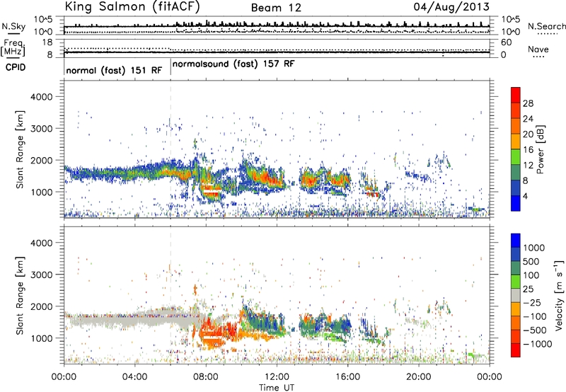Click the dark blue bottom of power color bar
The height and width of the screenshot is (392, 566).
pos(516,203)
